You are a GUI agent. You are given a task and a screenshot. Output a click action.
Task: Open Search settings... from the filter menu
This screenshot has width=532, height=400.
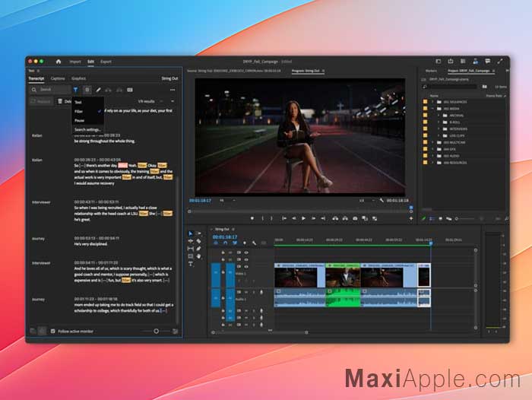pos(88,129)
